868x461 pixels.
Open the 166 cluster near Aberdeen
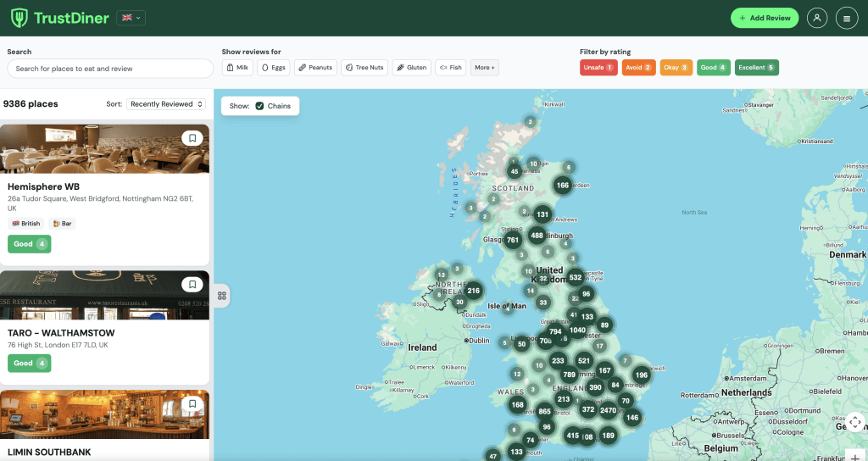[563, 186]
